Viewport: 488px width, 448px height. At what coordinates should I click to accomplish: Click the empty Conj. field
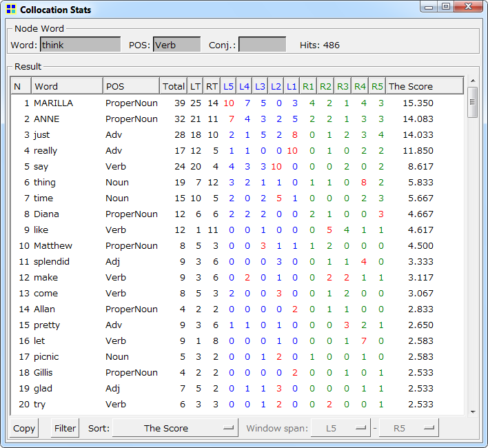coord(262,45)
